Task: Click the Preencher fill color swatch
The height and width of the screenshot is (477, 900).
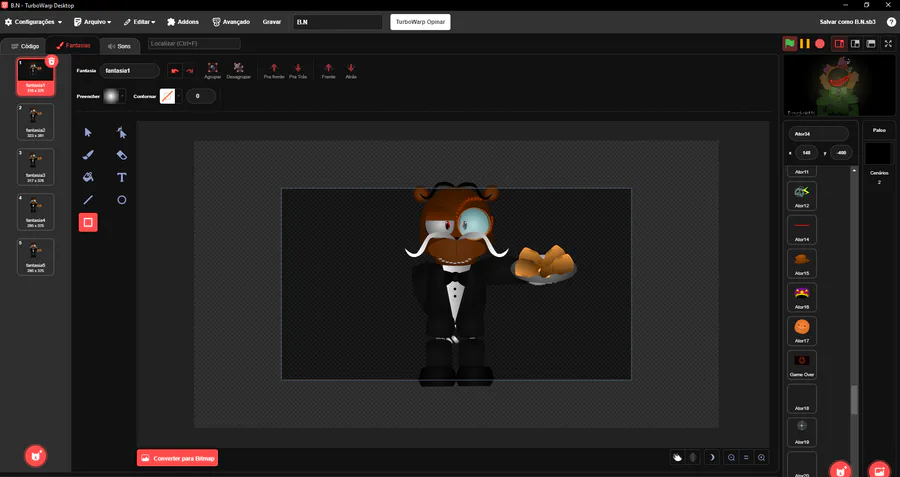Action: pos(111,96)
